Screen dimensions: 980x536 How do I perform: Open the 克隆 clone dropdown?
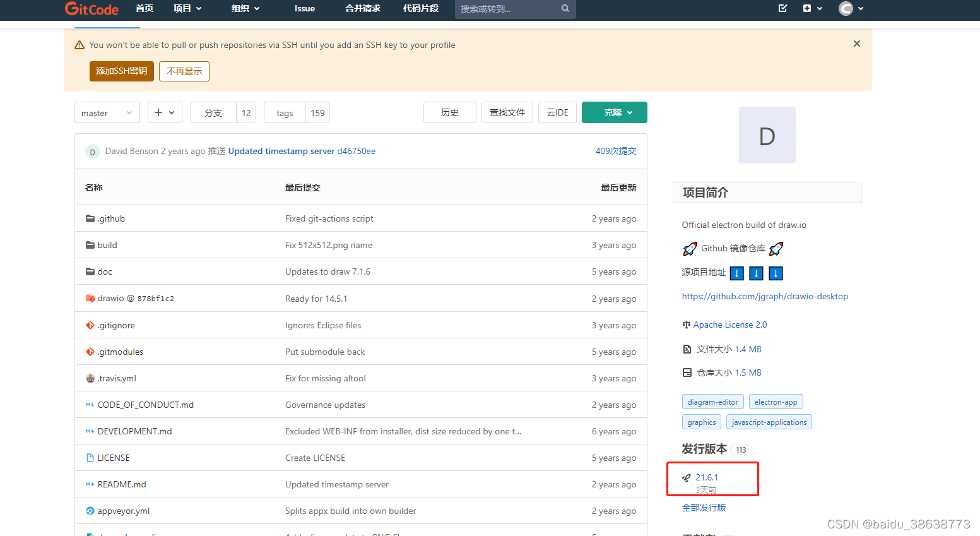click(x=614, y=112)
